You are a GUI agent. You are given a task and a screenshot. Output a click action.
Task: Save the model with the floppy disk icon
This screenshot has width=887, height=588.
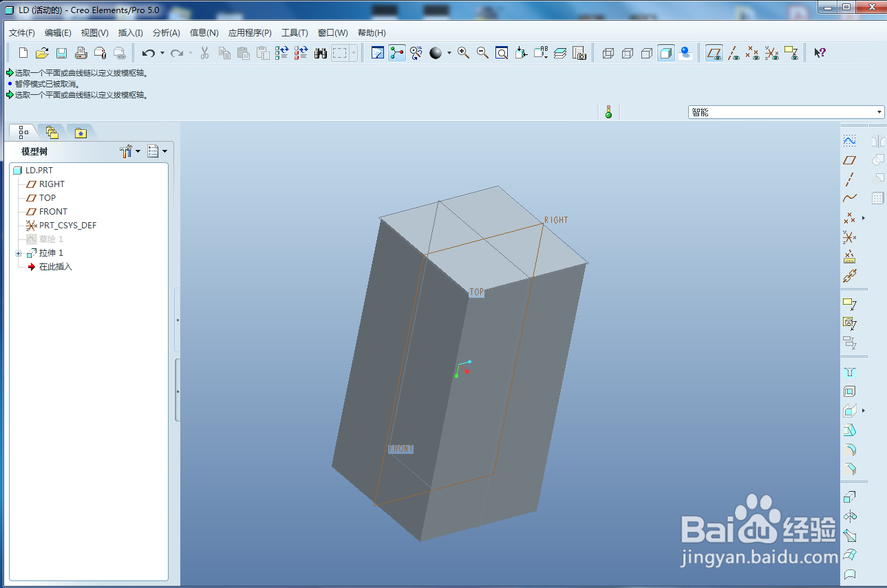tap(61, 53)
